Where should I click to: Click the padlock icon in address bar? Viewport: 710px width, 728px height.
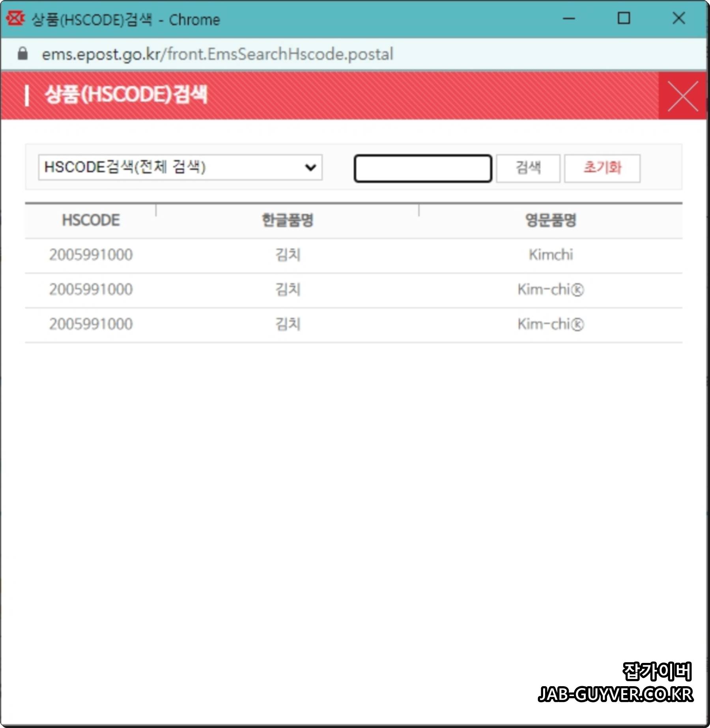click(23, 53)
